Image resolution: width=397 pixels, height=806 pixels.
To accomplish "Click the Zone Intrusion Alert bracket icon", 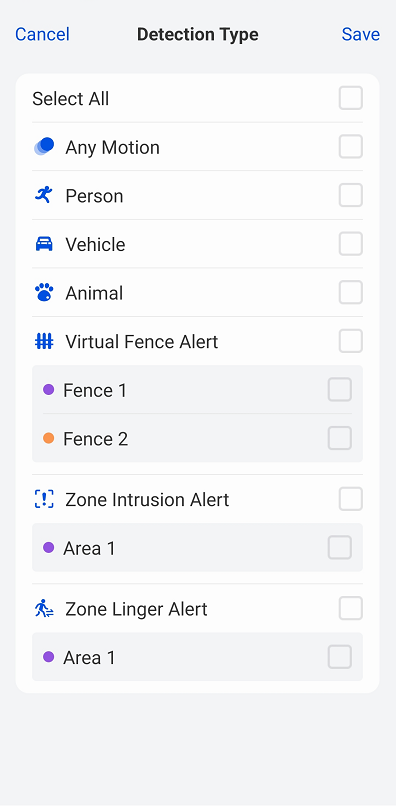I will coord(44,499).
